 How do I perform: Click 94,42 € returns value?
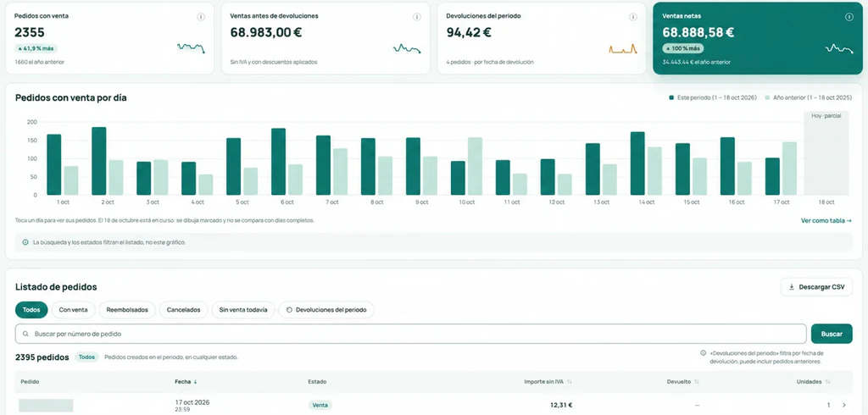468,33
